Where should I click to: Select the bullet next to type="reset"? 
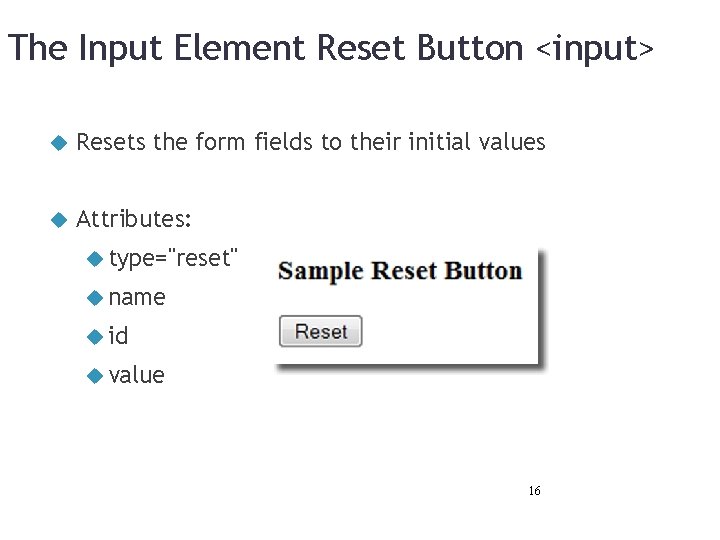click(95, 260)
